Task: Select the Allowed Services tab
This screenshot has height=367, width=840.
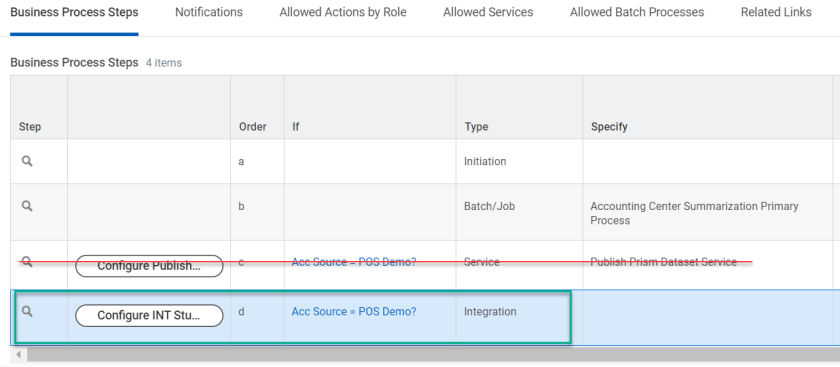Action: [x=488, y=12]
